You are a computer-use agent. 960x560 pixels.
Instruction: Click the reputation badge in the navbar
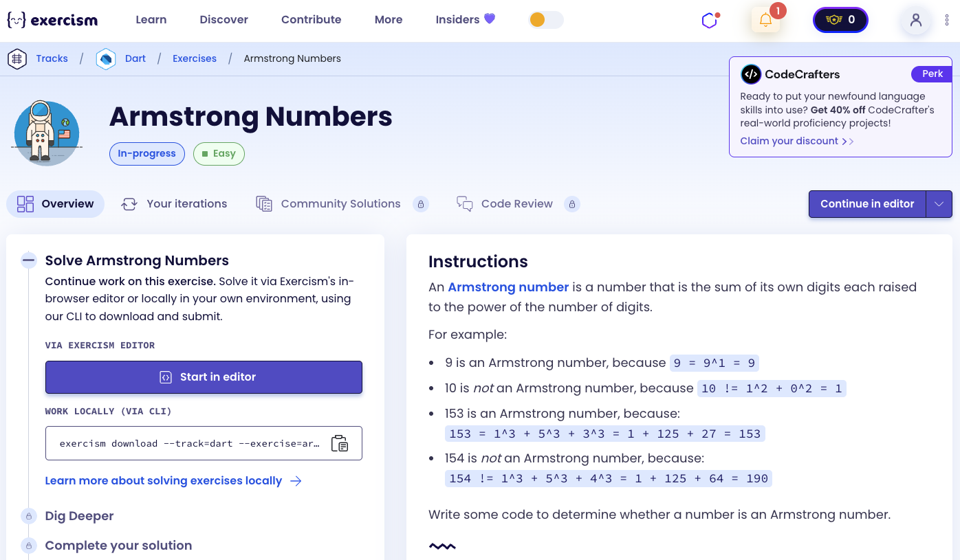tap(840, 20)
